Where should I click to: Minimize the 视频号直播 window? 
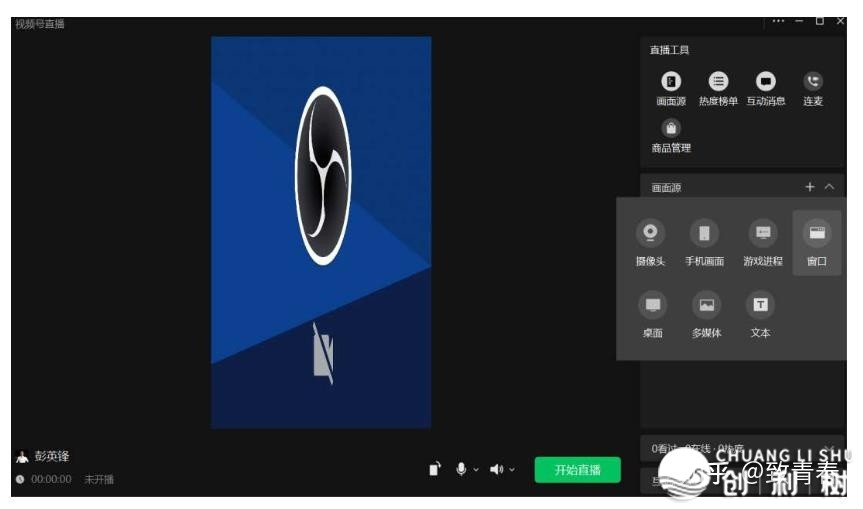click(799, 21)
